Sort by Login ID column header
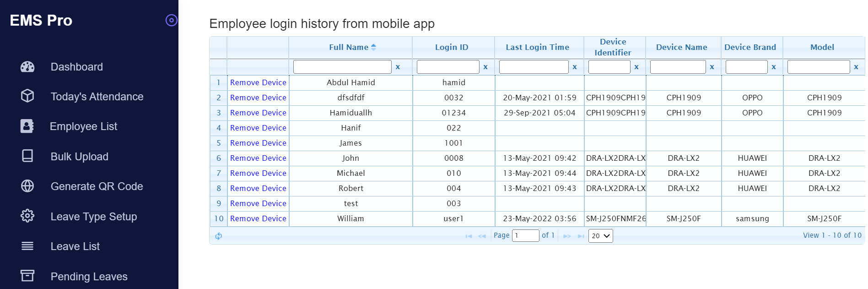The height and width of the screenshot is (289, 868). (452, 47)
